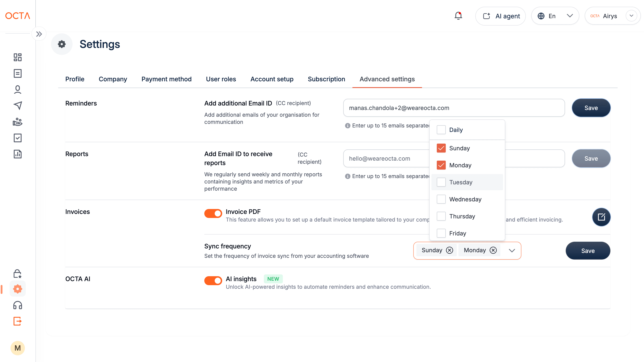Check the Tuesday checkbox
The width and height of the screenshot is (644, 362).
click(441, 182)
